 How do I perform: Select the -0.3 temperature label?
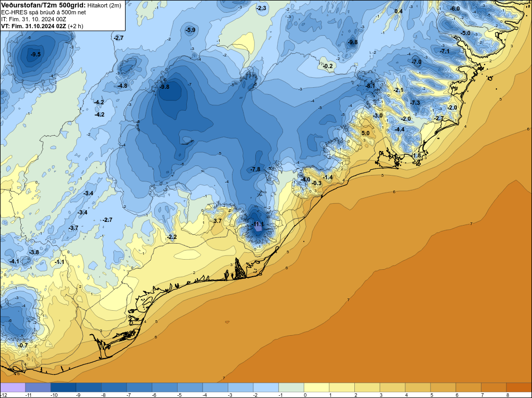click(x=316, y=183)
